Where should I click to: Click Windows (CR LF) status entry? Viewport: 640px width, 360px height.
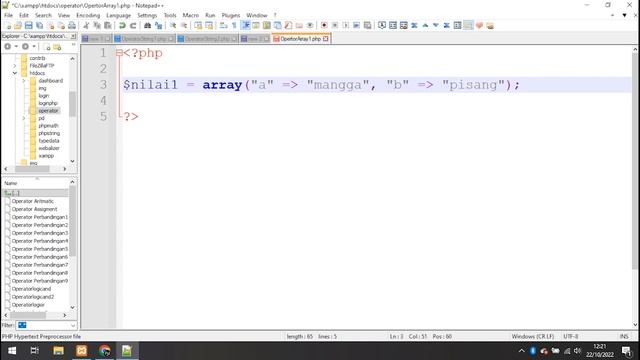(533, 337)
